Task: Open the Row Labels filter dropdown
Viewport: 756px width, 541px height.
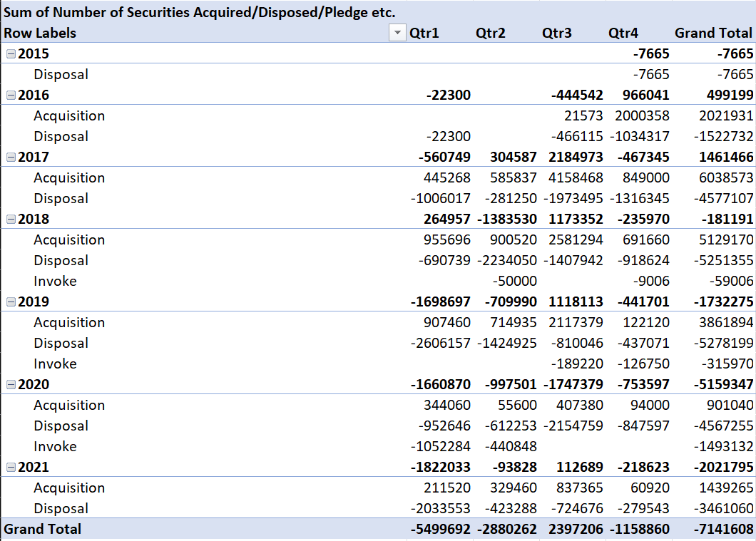Action: (396, 33)
